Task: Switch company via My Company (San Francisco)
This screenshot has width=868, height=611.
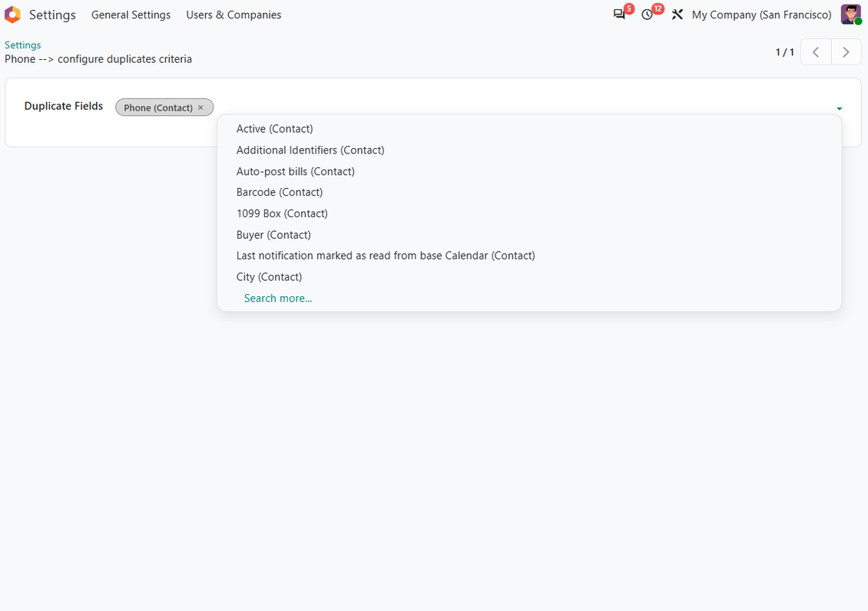Action: (x=761, y=15)
